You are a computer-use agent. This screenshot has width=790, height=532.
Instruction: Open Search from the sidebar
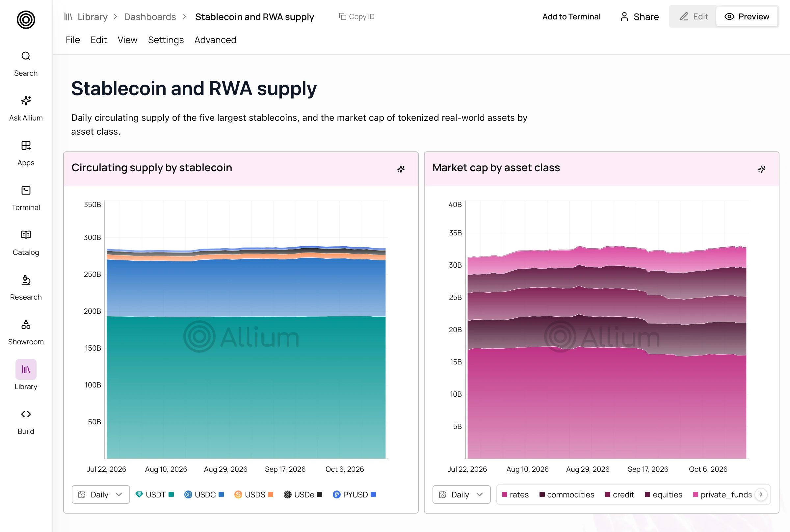[x=26, y=64]
